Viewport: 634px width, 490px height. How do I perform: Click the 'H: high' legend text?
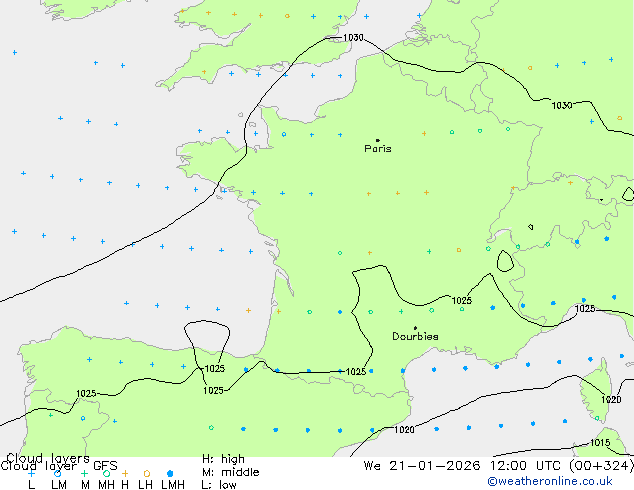223,459
